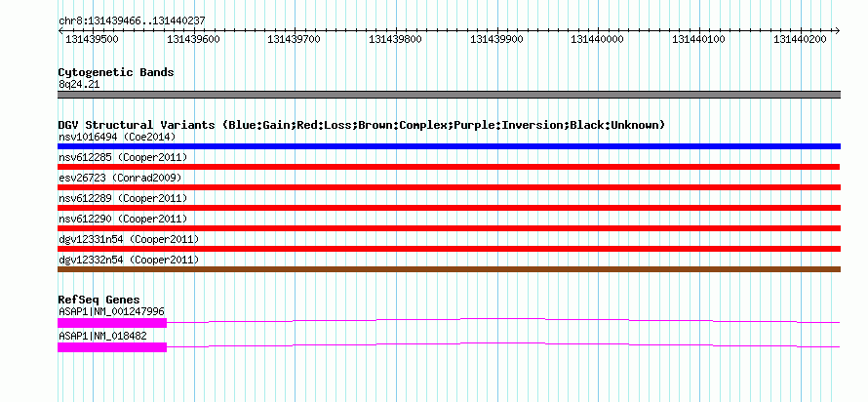Select the magenta exon block of NM_018482

(x=112, y=347)
